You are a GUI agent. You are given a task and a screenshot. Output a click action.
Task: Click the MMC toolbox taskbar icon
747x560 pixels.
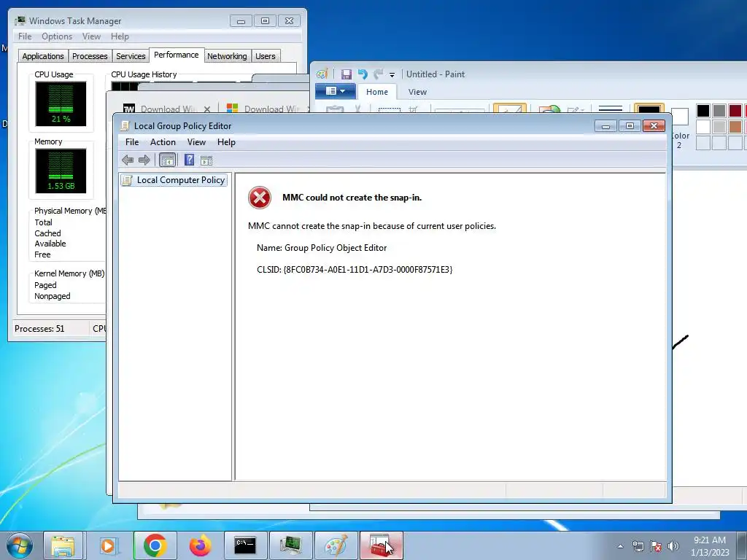tap(381, 545)
